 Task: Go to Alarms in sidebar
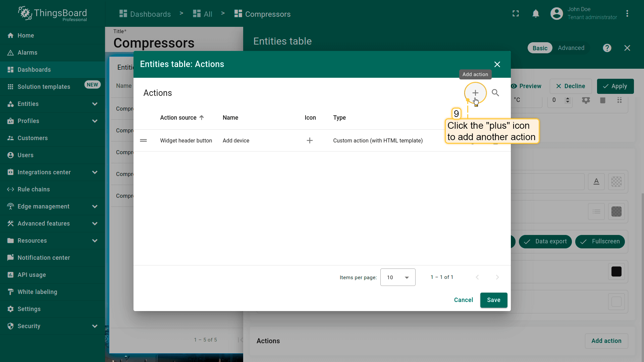pyautogui.click(x=28, y=53)
